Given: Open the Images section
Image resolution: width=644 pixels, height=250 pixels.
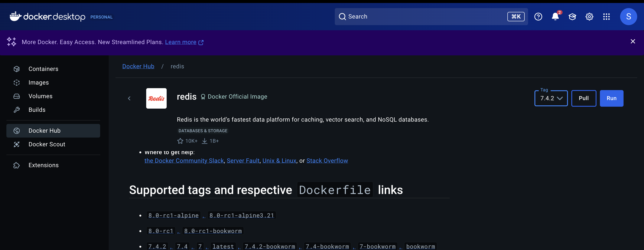Looking at the screenshot, I should 39,83.
